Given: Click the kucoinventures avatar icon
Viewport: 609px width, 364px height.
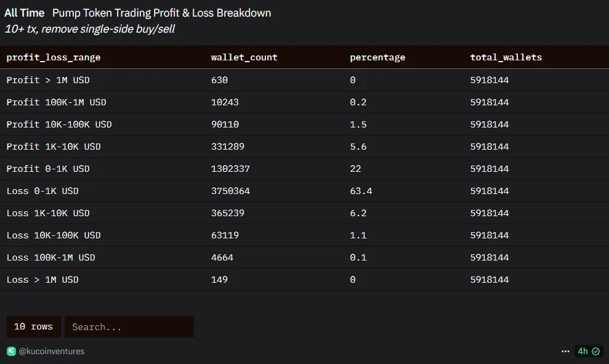Looking at the screenshot, I should 11,351.
